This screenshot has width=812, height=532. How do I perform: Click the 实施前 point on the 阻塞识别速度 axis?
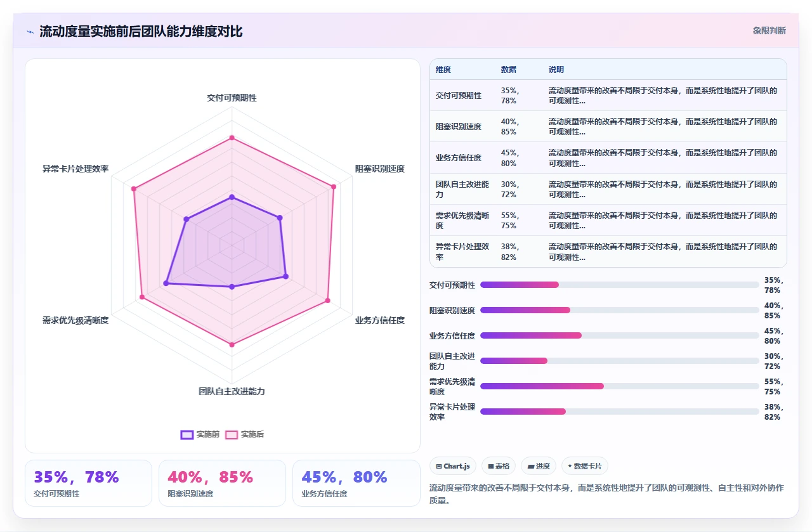point(280,217)
